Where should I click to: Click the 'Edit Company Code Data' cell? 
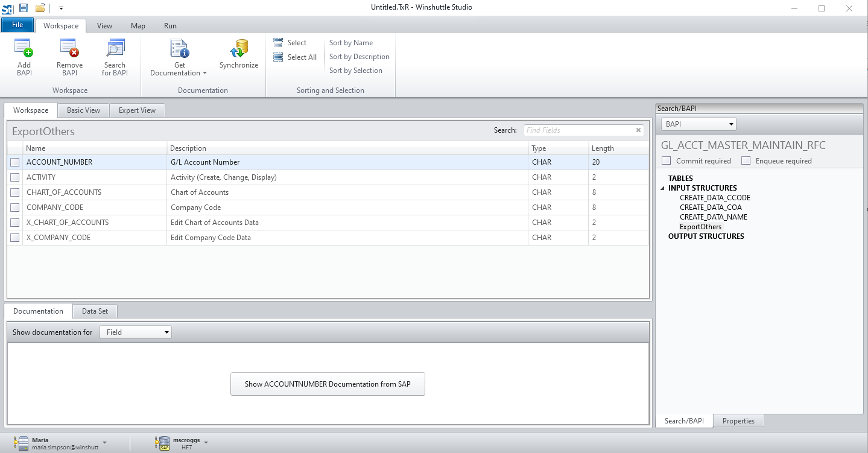point(347,238)
